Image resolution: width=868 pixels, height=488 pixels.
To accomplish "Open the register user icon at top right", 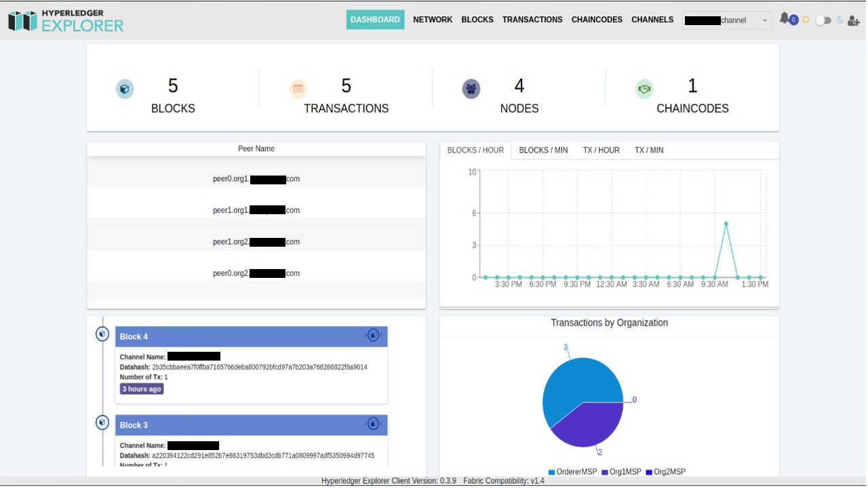I will (x=854, y=21).
